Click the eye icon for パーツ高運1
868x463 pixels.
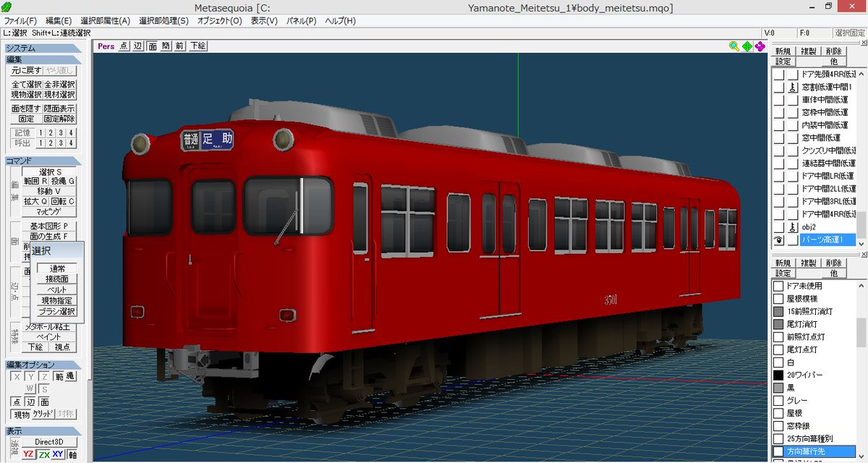(778, 240)
